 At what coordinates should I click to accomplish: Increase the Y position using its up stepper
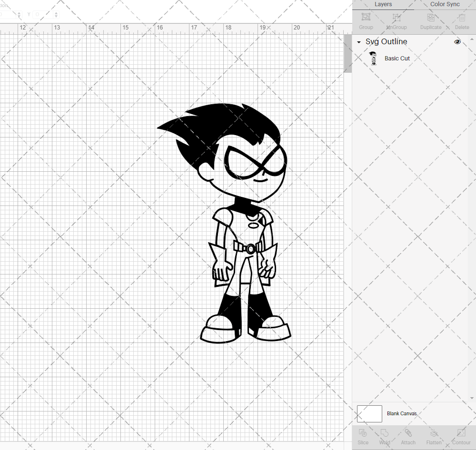(x=56, y=12)
